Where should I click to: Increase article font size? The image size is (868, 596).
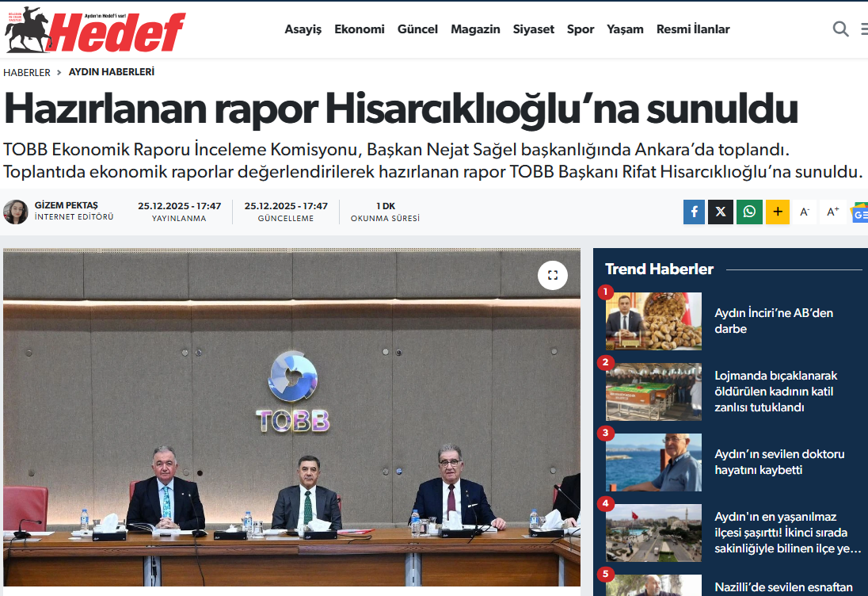[832, 212]
